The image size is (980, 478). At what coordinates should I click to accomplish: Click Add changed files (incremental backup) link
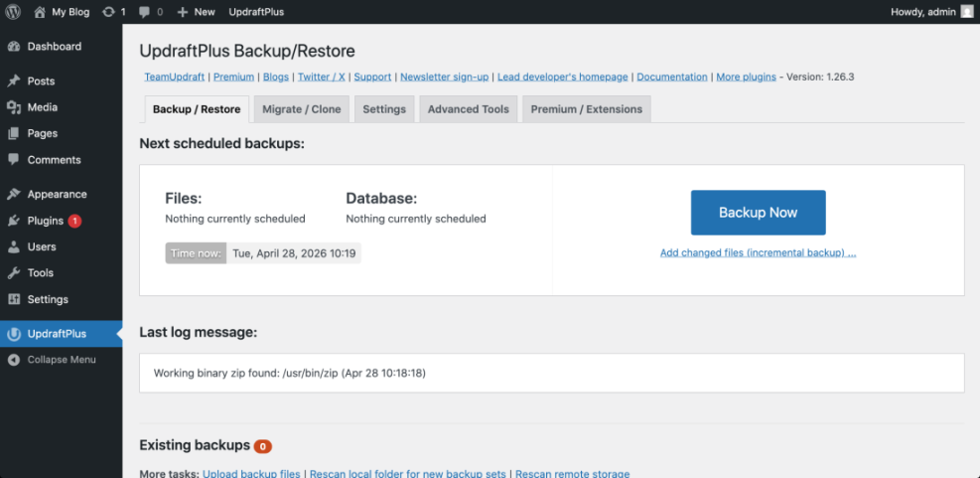[x=759, y=252]
